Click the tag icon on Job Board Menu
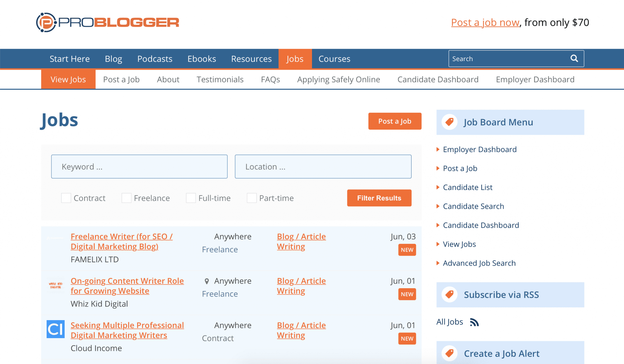The height and width of the screenshot is (364, 624). (449, 122)
